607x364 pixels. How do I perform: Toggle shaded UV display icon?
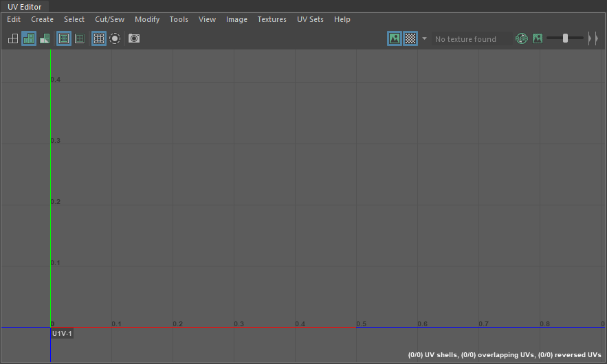29,39
